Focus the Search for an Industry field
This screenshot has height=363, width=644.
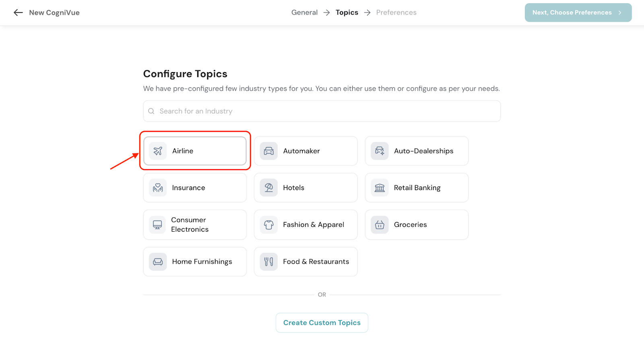pyautogui.click(x=322, y=111)
